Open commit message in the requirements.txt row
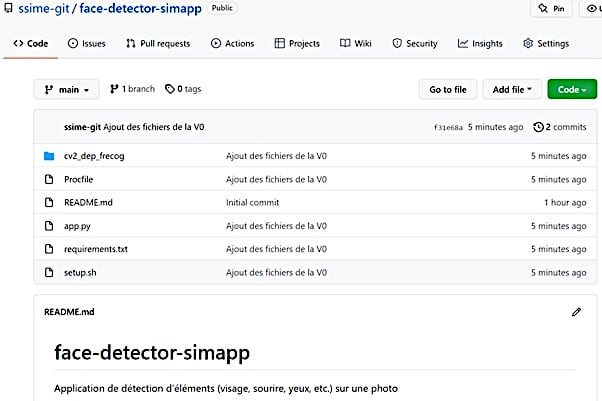Viewport: 602px width, 401px height. pos(276,249)
